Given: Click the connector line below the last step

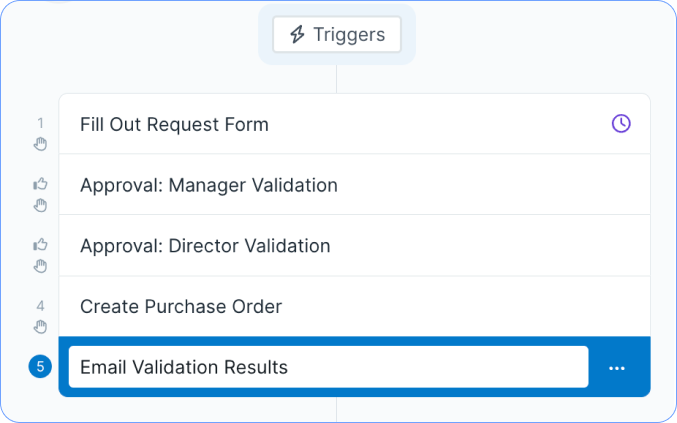Looking at the screenshot, I should 336,409.
